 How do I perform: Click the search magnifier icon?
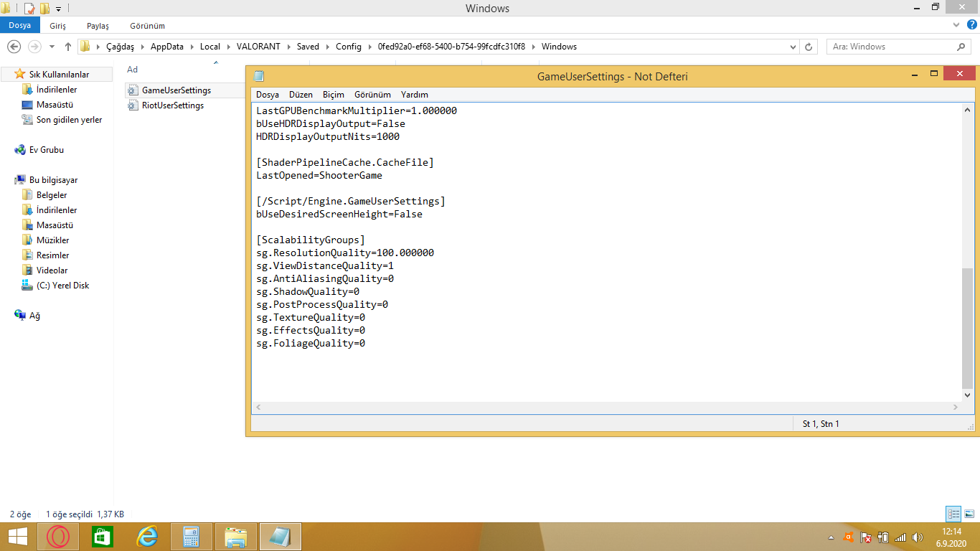[962, 47]
